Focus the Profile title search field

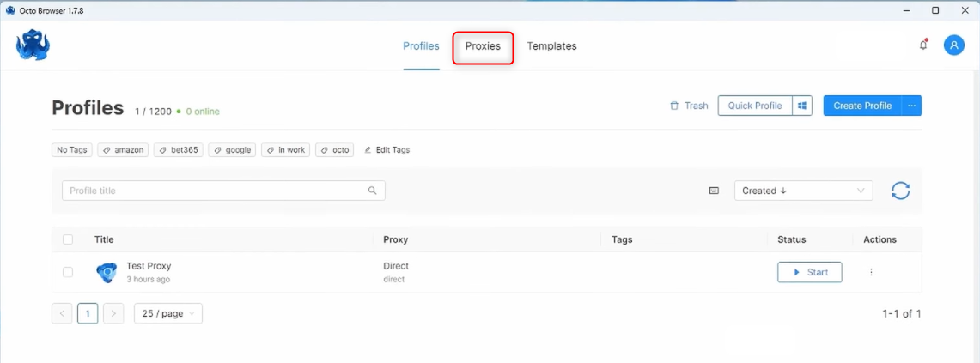point(224,191)
